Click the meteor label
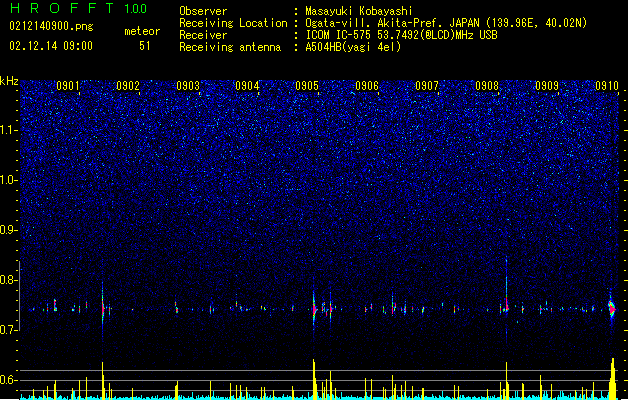This screenshot has height=400, width=629. click(142, 31)
